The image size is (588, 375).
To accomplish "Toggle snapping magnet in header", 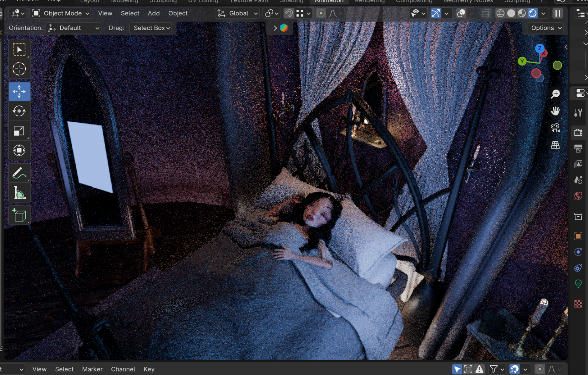I will tap(289, 13).
